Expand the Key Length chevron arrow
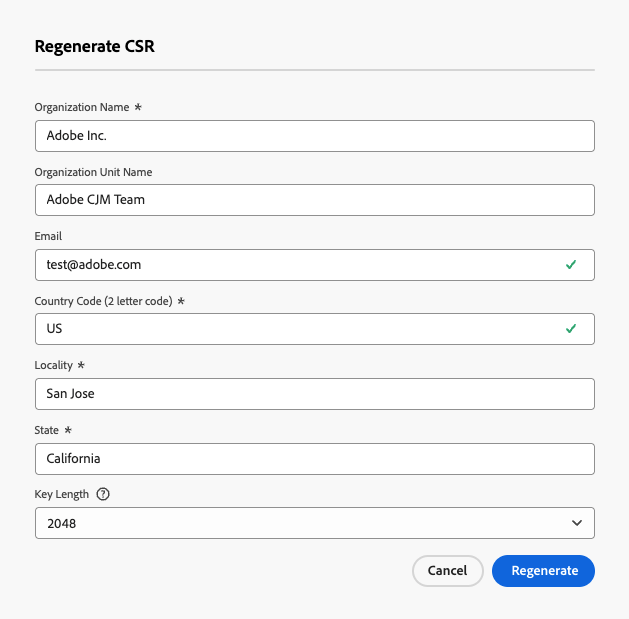Viewport: 629px width, 619px height. [577, 523]
